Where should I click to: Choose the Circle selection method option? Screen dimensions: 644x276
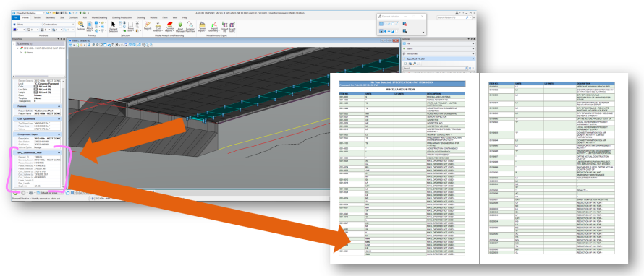393,24
